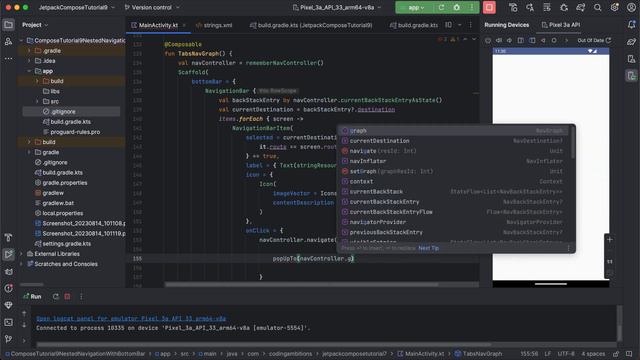Click TabsNavGraph breadcrumb in status bar
Screen dimensions: 640x360
[x=478, y=354]
